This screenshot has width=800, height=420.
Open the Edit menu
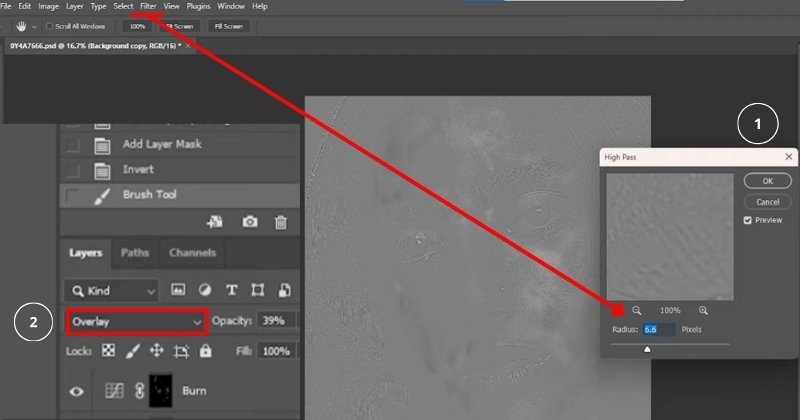[24, 6]
